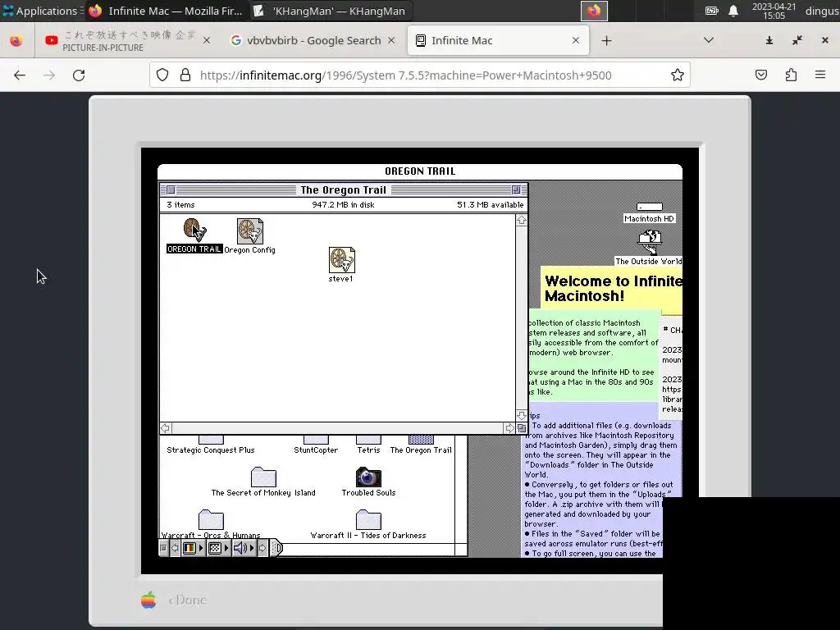The height and width of the screenshot is (630, 840).
Task: Select the Strategic Conquest Plus folder
Action: point(211,440)
